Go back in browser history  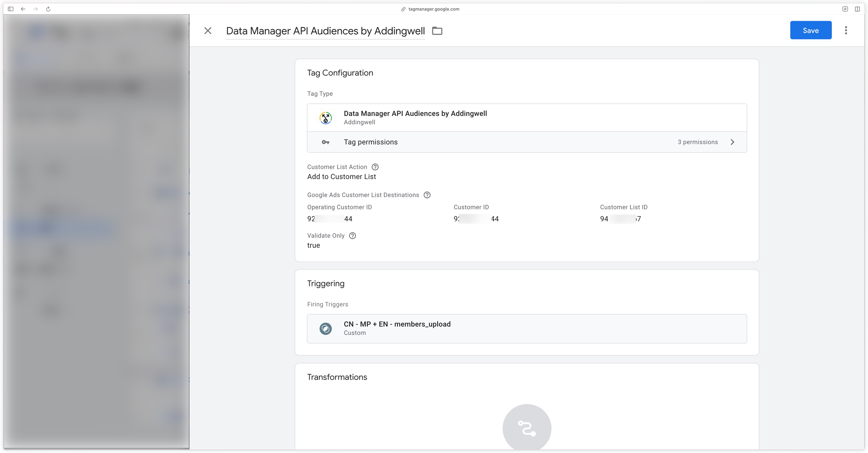pyautogui.click(x=23, y=9)
